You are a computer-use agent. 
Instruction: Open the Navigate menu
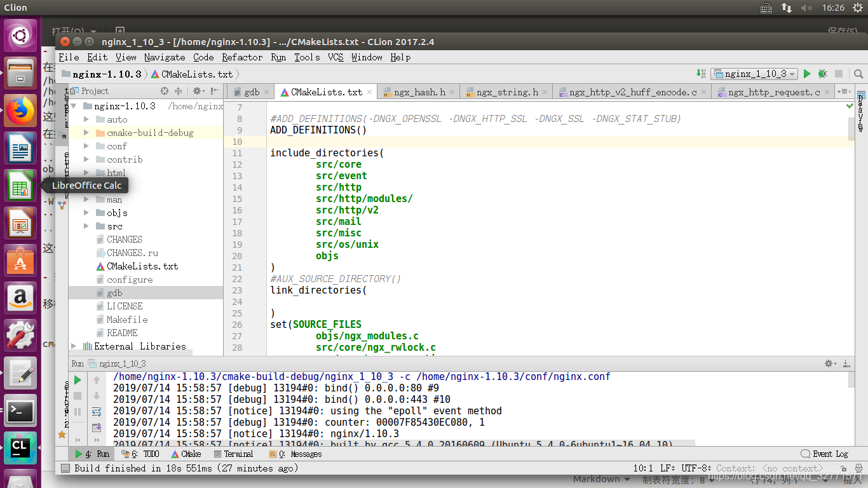point(165,57)
